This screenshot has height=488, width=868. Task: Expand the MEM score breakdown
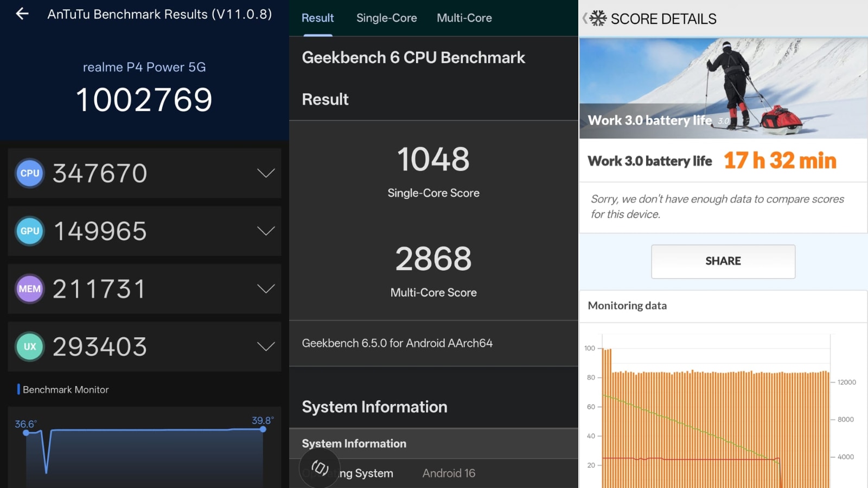pyautogui.click(x=265, y=289)
